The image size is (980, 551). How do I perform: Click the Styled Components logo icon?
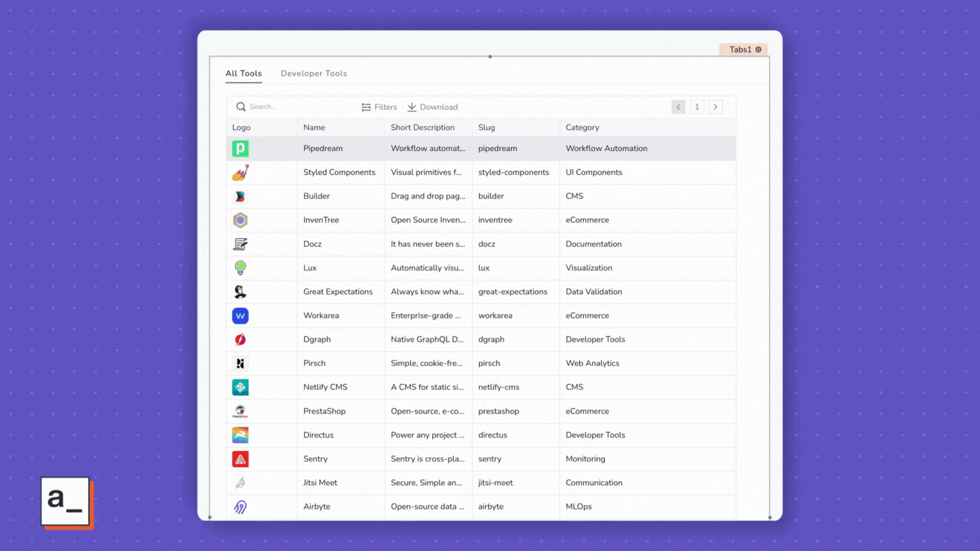(x=240, y=173)
